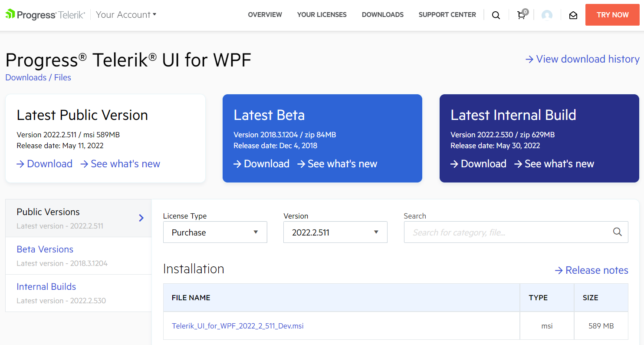Switch to the Beta Versions tab
Screen dimensions: 644x345
[x=79, y=255]
